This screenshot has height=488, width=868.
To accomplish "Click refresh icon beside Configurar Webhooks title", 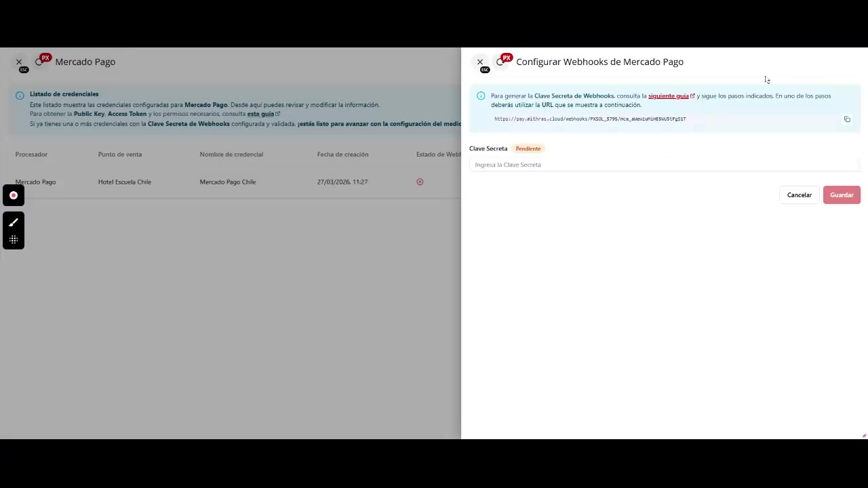I will pyautogui.click(x=500, y=62).
